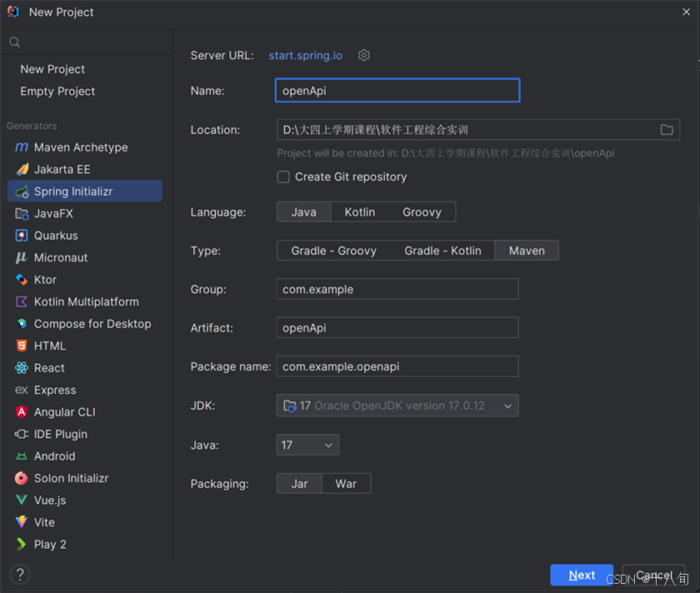Click the Solon Initializr icon

click(22, 478)
